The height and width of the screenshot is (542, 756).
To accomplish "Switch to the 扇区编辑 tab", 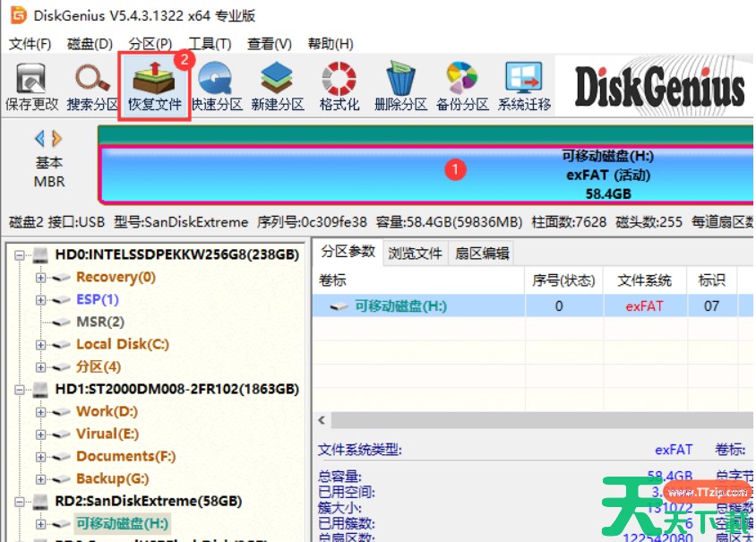I will (x=482, y=254).
